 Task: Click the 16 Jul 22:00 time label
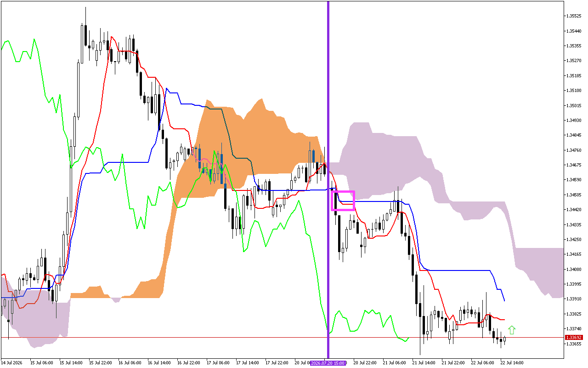pos(188,362)
